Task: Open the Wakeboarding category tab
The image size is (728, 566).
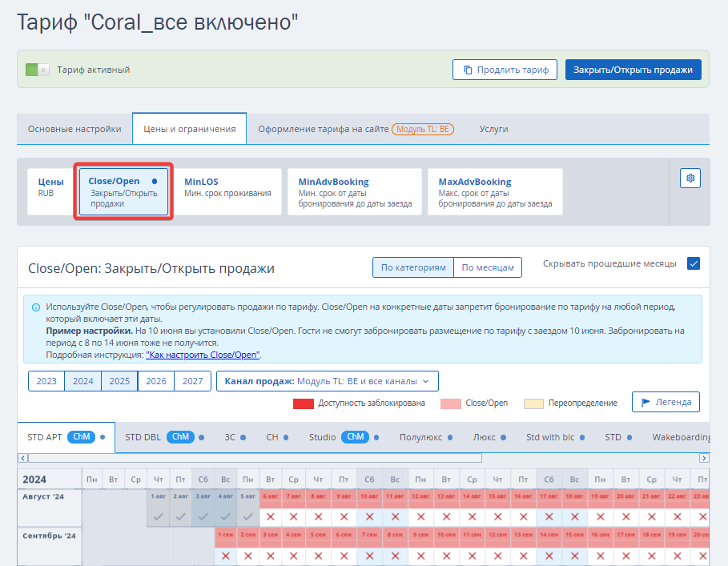Action: 681,437
